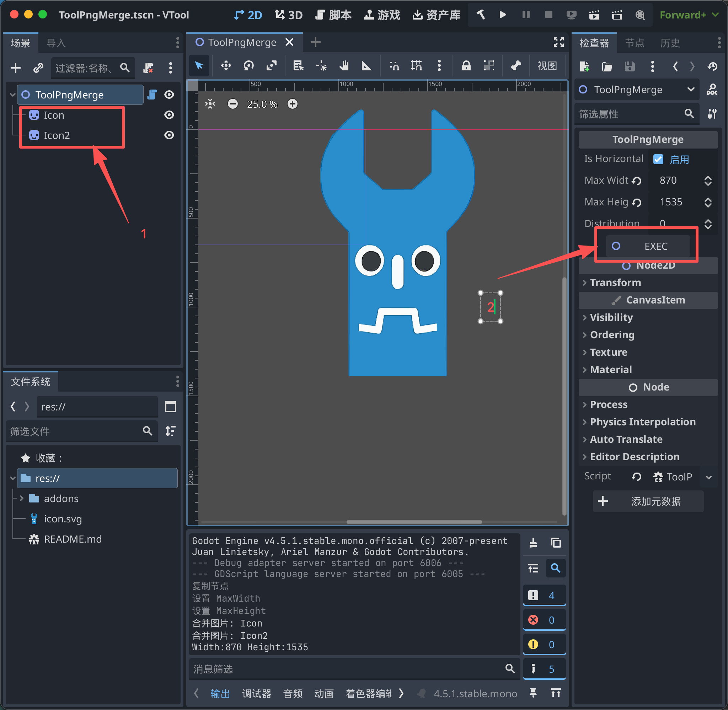Select the Move tool in viewport toolbar
Screen dimensions: 728x710
pyautogui.click(x=226, y=66)
